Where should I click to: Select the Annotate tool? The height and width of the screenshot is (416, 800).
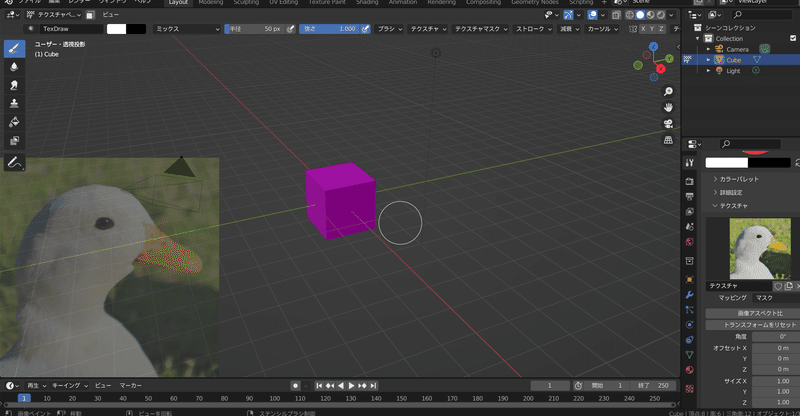(x=14, y=163)
